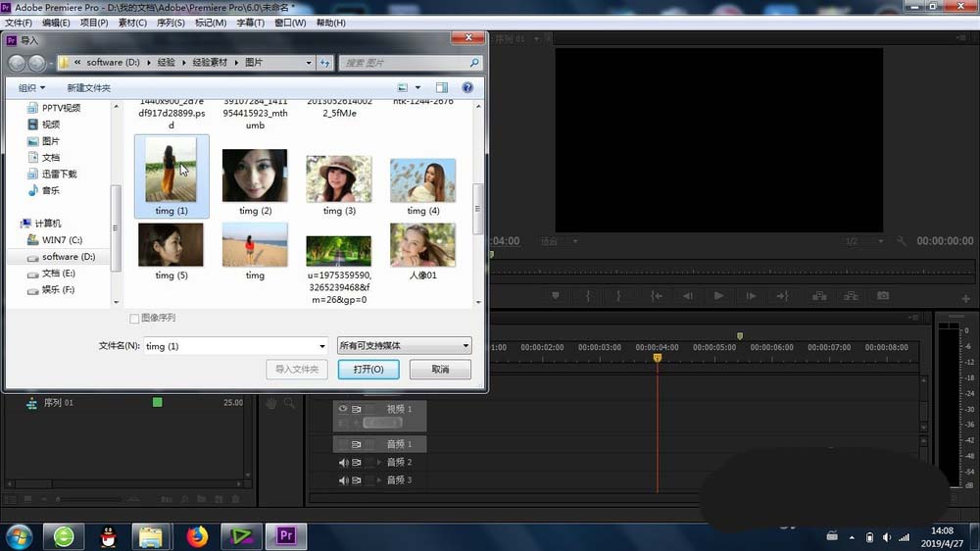Click the Add Marker icon in monitor

coord(556,296)
